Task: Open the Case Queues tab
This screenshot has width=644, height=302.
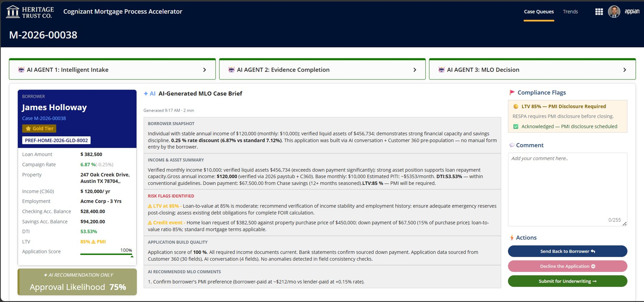Action: pos(539,12)
